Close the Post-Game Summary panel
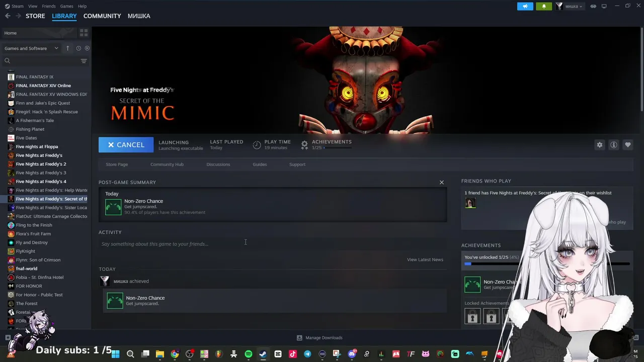Image resolution: width=644 pixels, height=362 pixels. pos(442,183)
